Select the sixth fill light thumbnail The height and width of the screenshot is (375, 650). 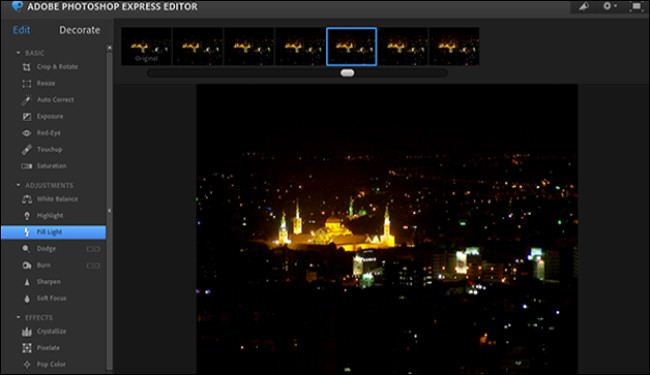pyautogui.click(x=403, y=46)
